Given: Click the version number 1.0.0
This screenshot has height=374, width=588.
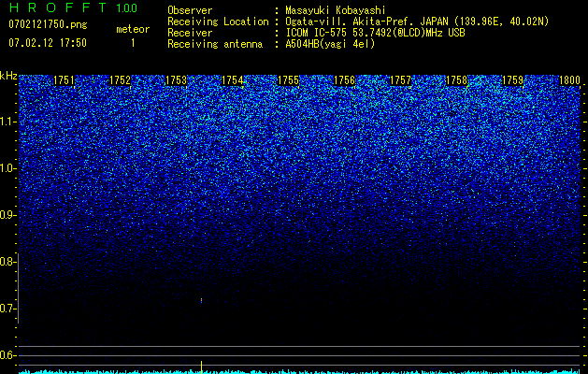Looking at the screenshot, I should click(x=127, y=8).
